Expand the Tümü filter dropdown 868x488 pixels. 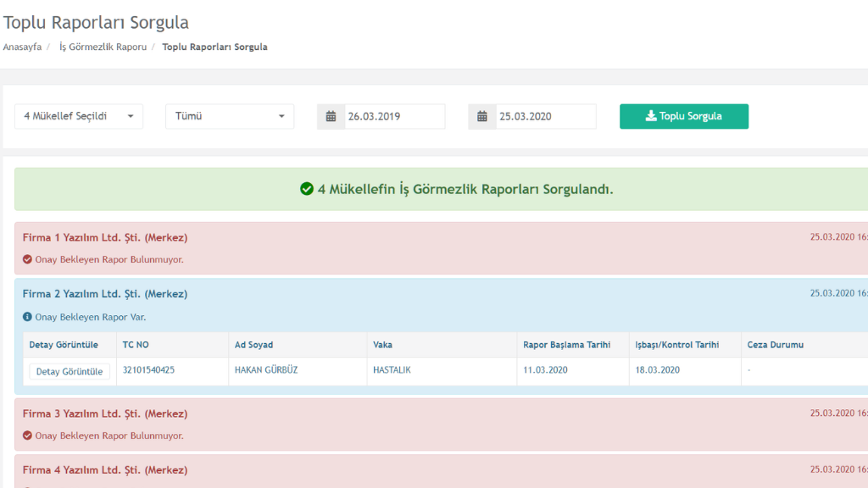[230, 117]
